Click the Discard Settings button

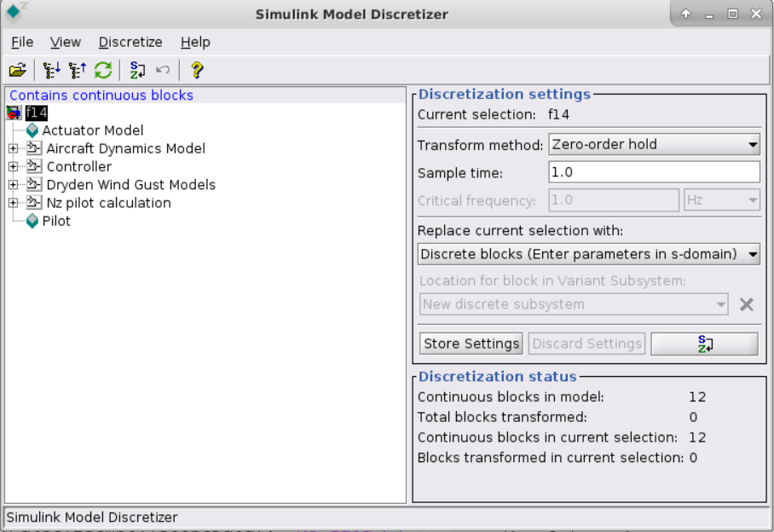tap(587, 344)
